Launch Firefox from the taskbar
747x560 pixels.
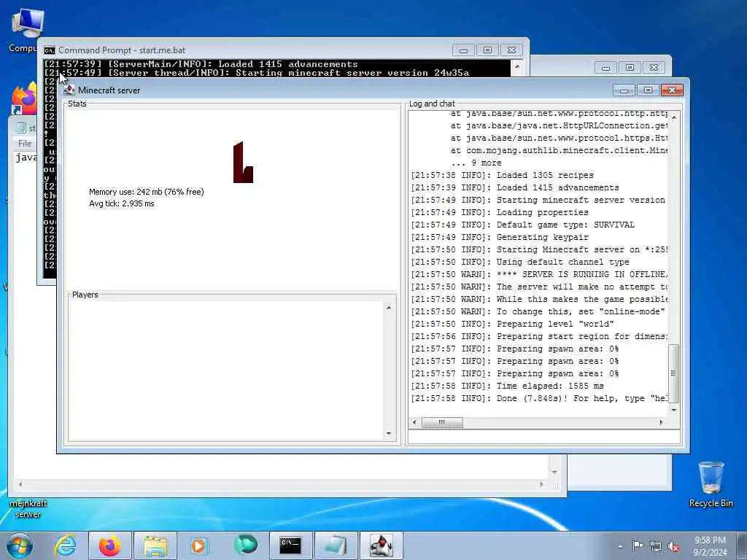pos(109,545)
